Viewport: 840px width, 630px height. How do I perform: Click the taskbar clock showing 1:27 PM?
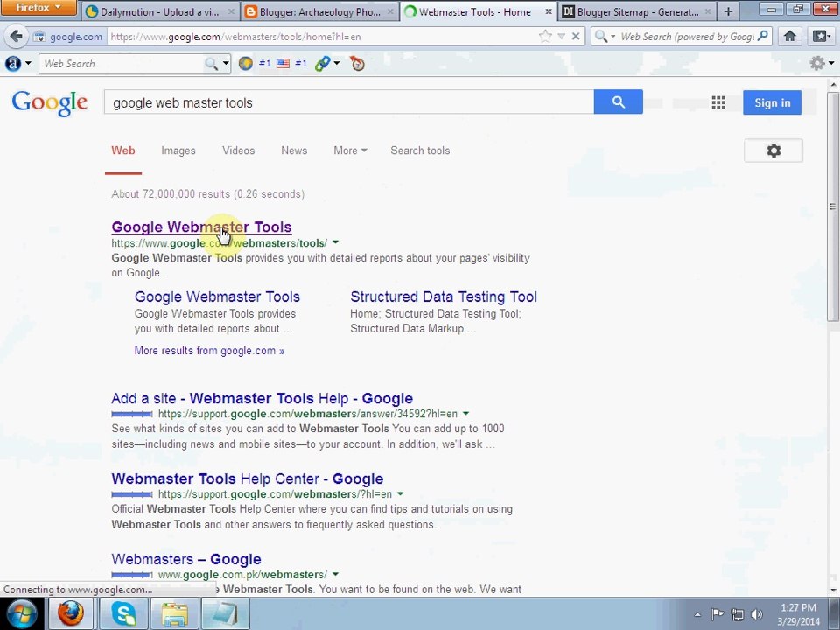[798, 614]
